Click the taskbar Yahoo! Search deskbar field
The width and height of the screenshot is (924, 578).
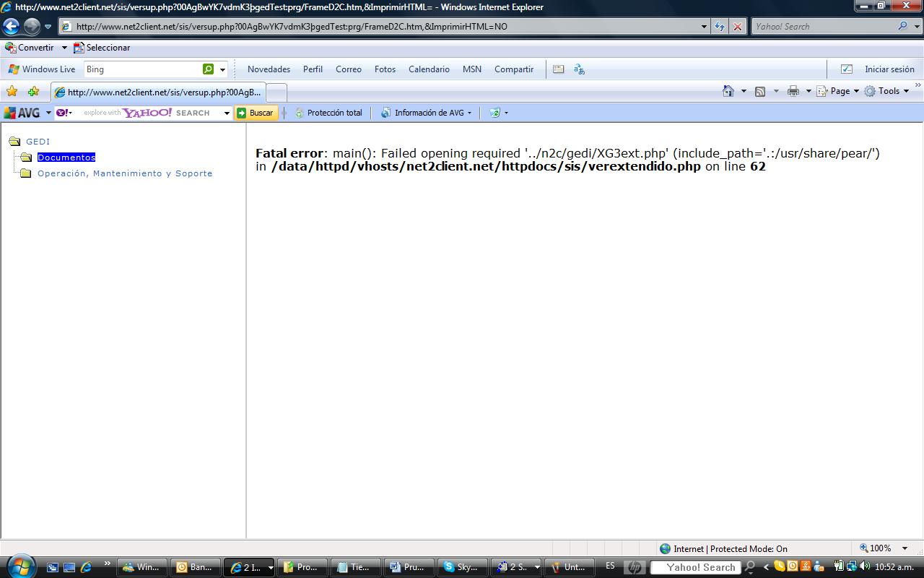click(x=695, y=567)
